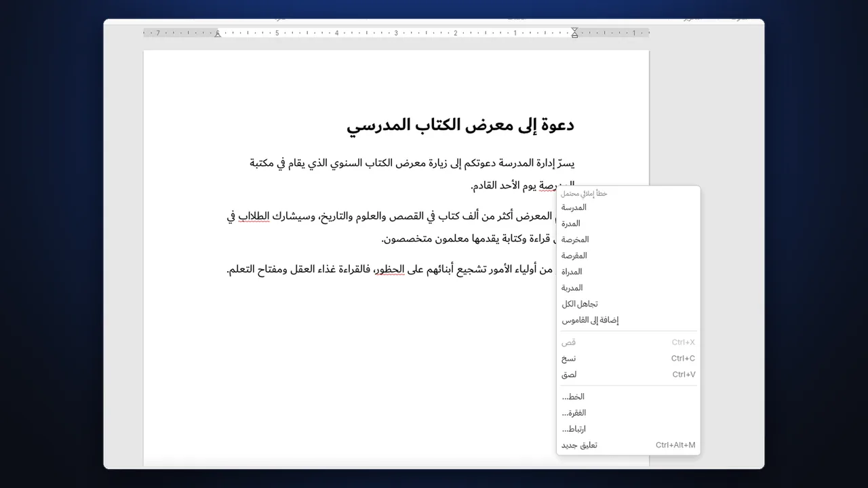The height and width of the screenshot is (488, 868).
Task: Open the ارتباط... link dialog entry
Action: 629,429
